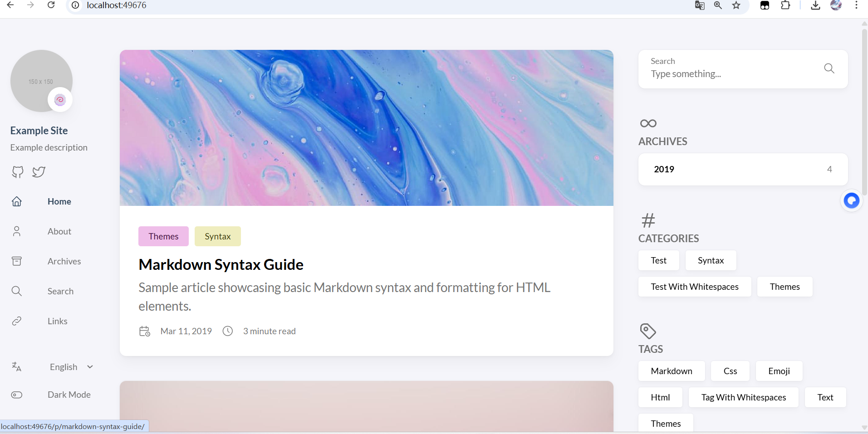This screenshot has height=434, width=868.
Task: Open the browser extensions puzzle icon
Action: click(785, 5)
